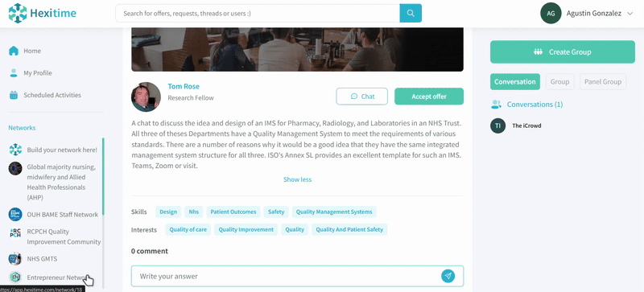
Task: Click the Research Fellow job title
Action: point(191,98)
